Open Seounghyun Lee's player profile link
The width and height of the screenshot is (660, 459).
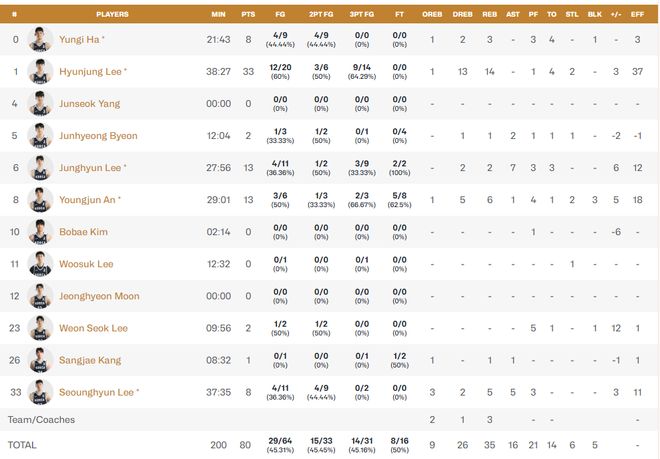98,392
